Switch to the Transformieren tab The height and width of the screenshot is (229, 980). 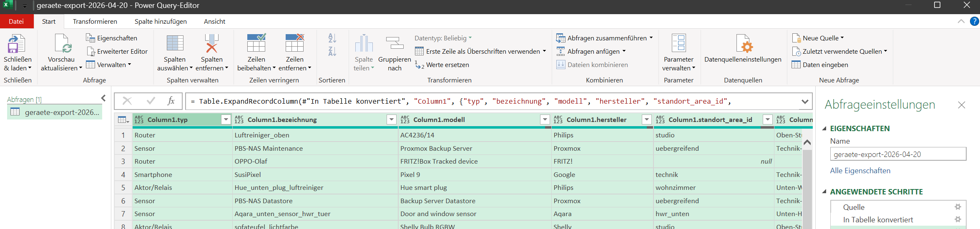pyautogui.click(x=95, y=21)
